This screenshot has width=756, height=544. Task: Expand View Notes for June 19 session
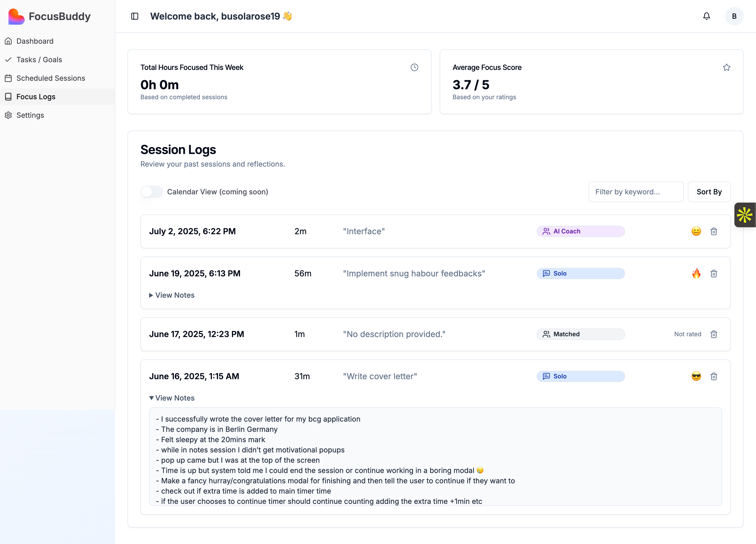[172, 295]
